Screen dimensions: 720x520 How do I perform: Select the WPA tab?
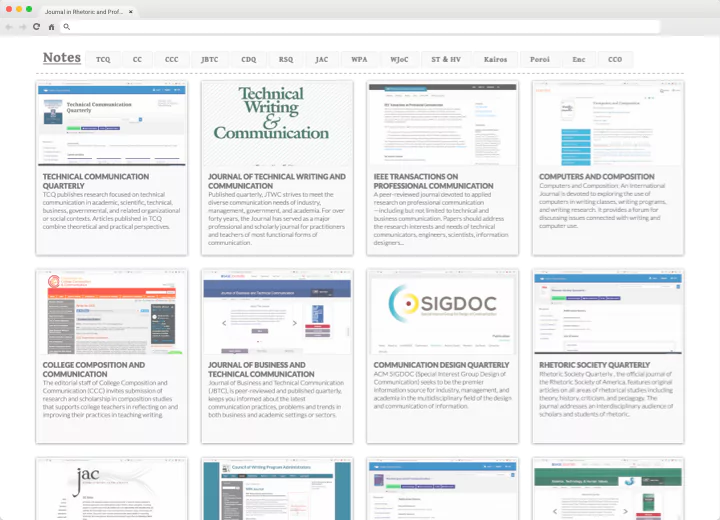[359, 59]
